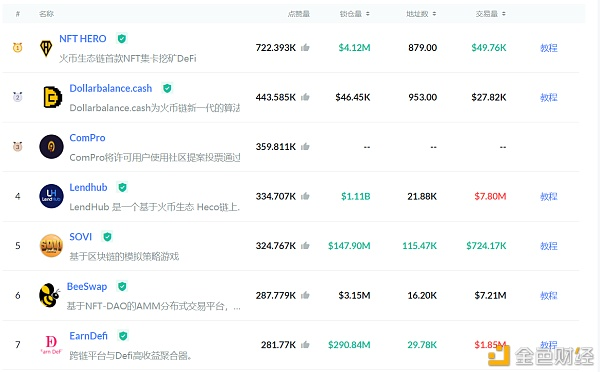Click BeeSwap verified shield badge
Image resolution: width=600 pixels, height=372 pixels.
click(122, 287)
